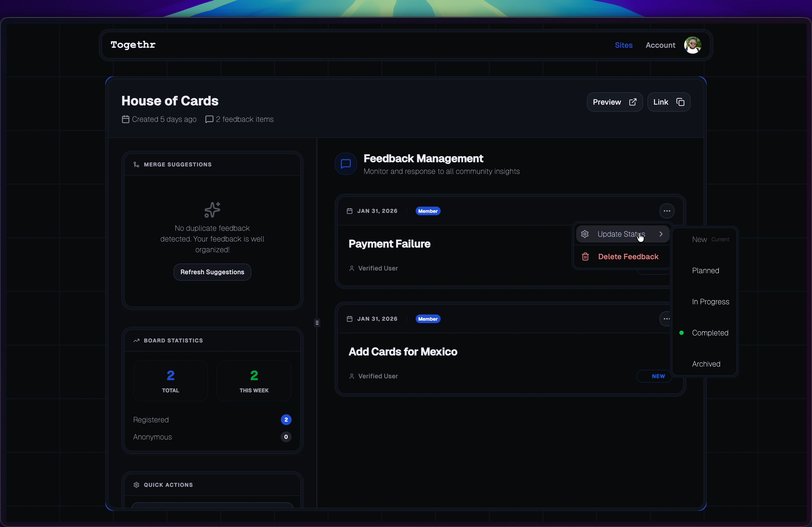Image resolution: width=812 pixels, height=527 pixels.
Task: Click the external link icon on Preview
Action: [x=633, y=102]
